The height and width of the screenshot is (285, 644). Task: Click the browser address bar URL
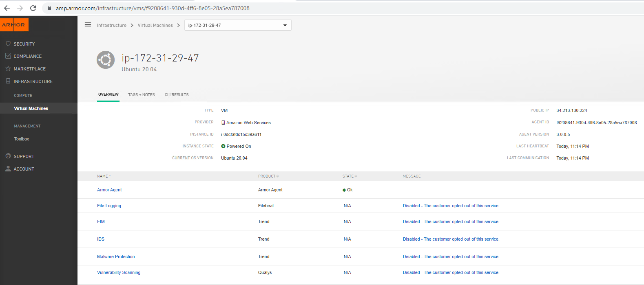point(153,8)
